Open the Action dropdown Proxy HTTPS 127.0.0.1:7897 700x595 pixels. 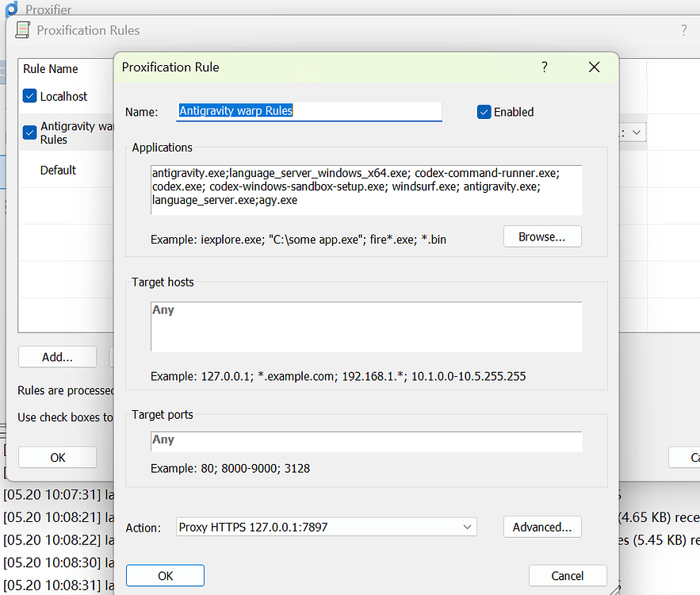(x=327, y=527)
